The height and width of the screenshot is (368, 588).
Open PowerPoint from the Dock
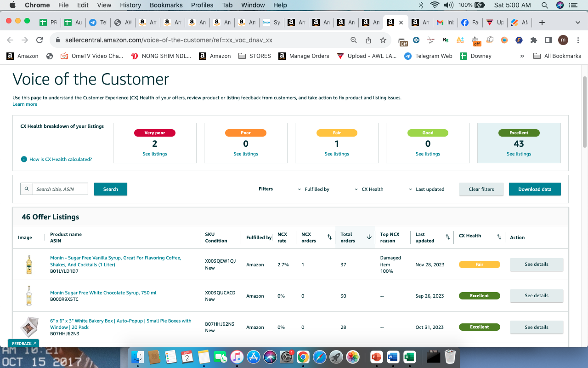(x=376, y=356)
